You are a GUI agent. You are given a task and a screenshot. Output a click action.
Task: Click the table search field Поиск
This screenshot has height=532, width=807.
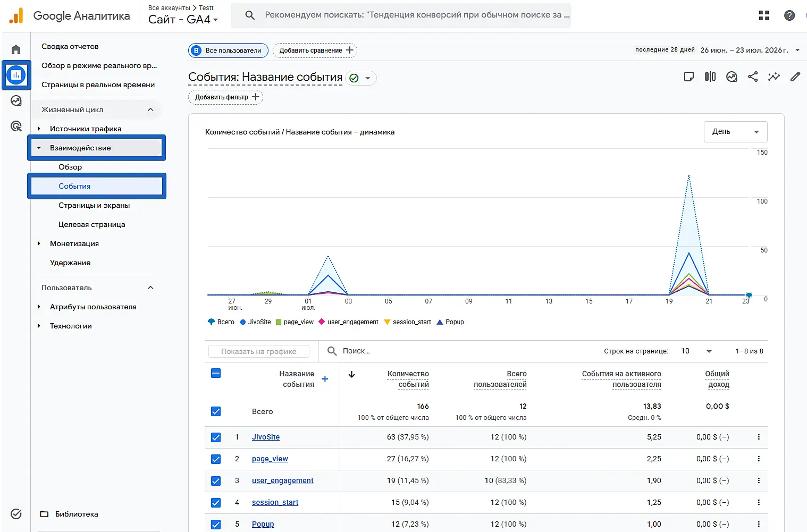click(x=457, y=351)
